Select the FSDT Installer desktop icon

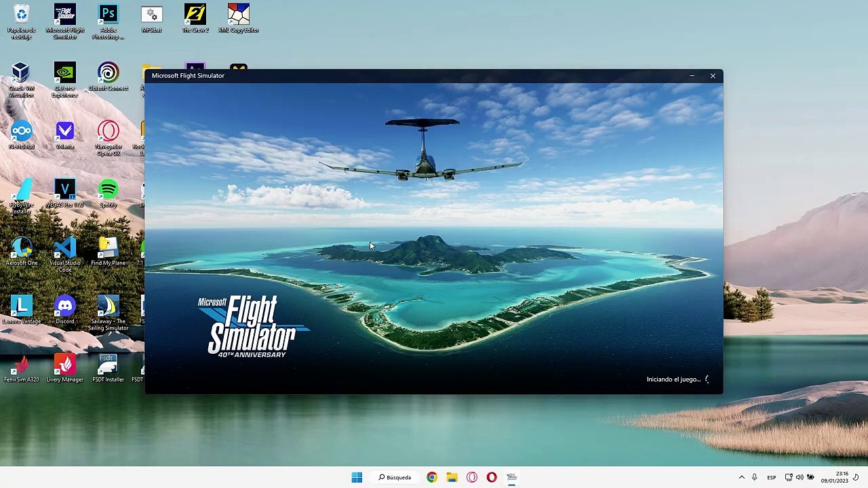(x=108, y=369)
